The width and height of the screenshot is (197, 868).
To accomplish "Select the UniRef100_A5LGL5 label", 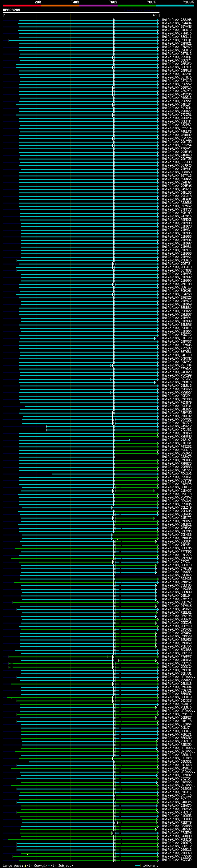I will click(x=176, y=260).
